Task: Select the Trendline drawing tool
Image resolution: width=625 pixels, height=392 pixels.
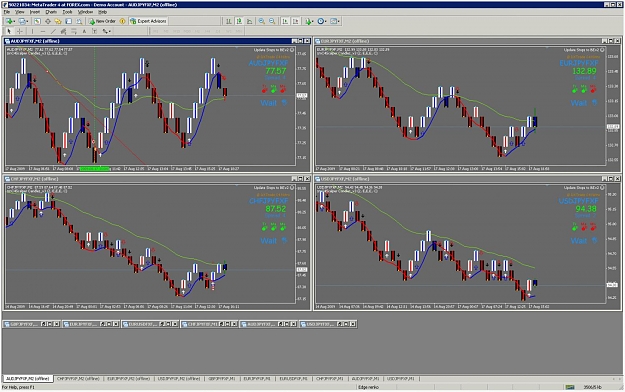Action: point(53,31)
